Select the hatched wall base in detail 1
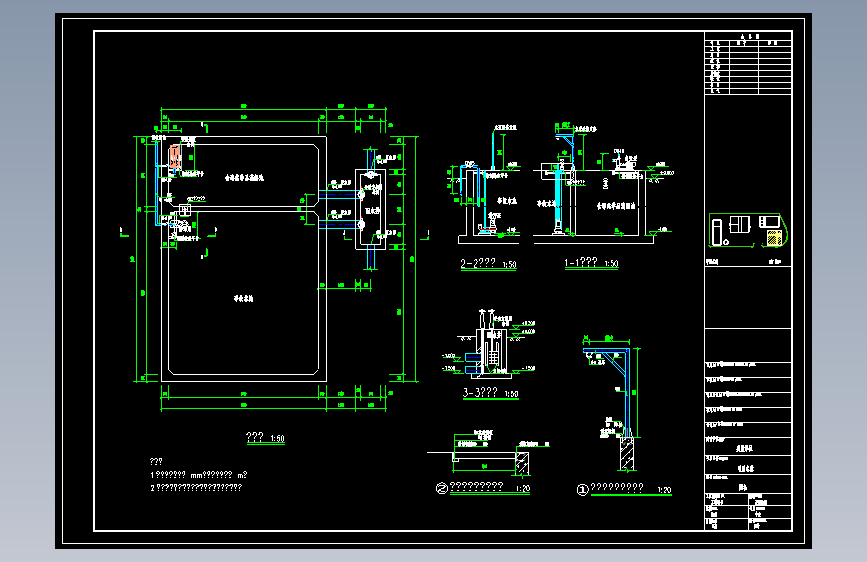 (x=627, y=454)
